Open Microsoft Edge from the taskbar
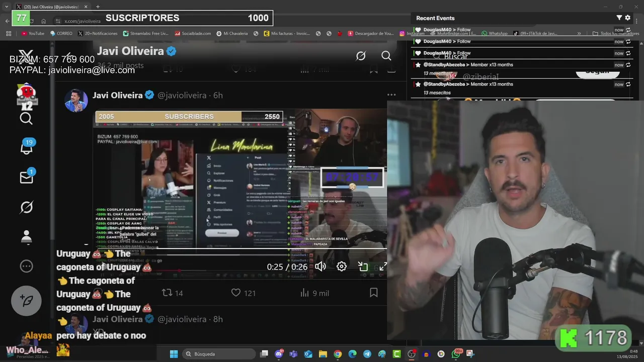 tap(352, 354)
